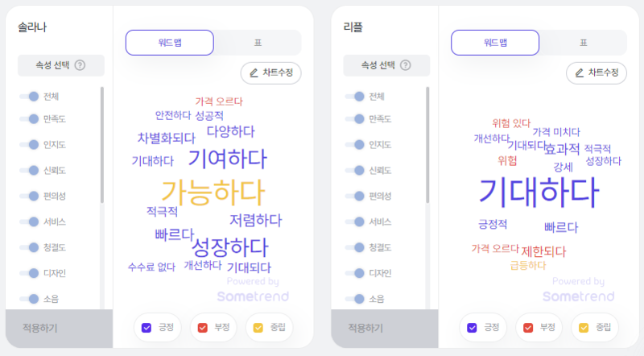Screen dimensions: 644x356
Task: Click pencil icon on 솔라나 차트수정 button
Action: 254,72
